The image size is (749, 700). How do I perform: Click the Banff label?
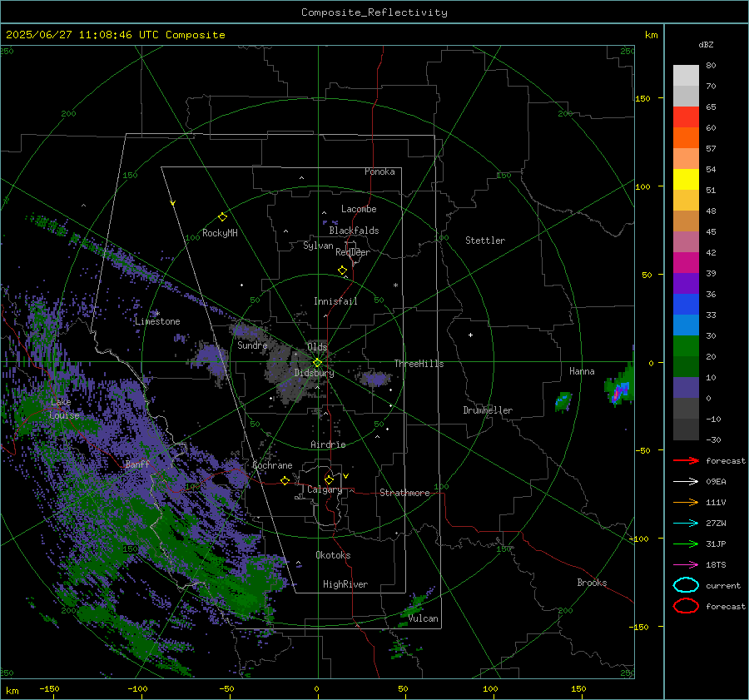click(137, 464)
